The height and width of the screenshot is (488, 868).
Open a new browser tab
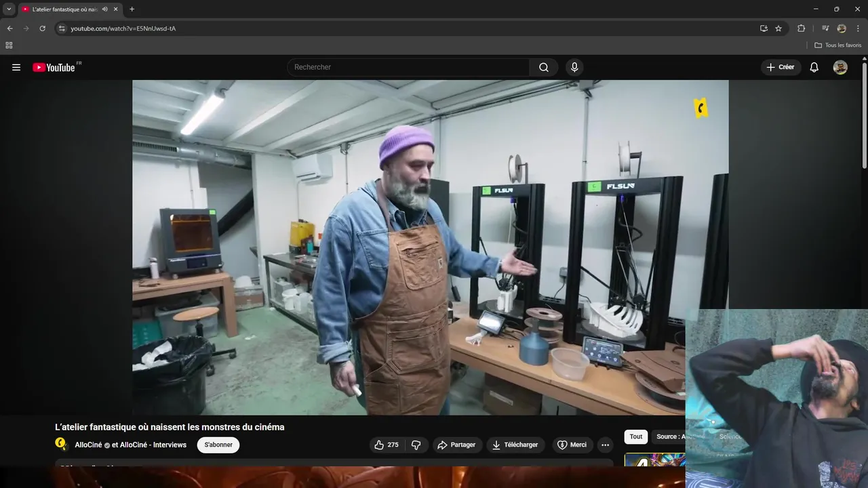click(x=132, y=9)
